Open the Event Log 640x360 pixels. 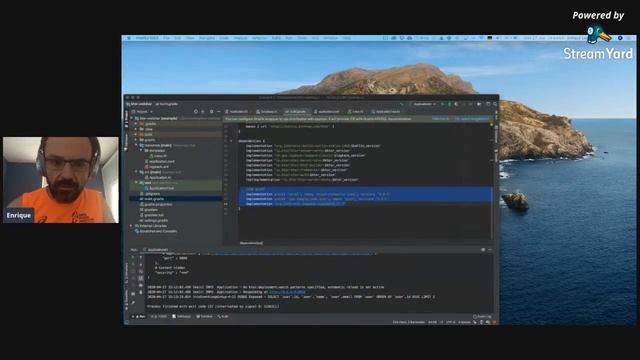click(x=482, y=316)
